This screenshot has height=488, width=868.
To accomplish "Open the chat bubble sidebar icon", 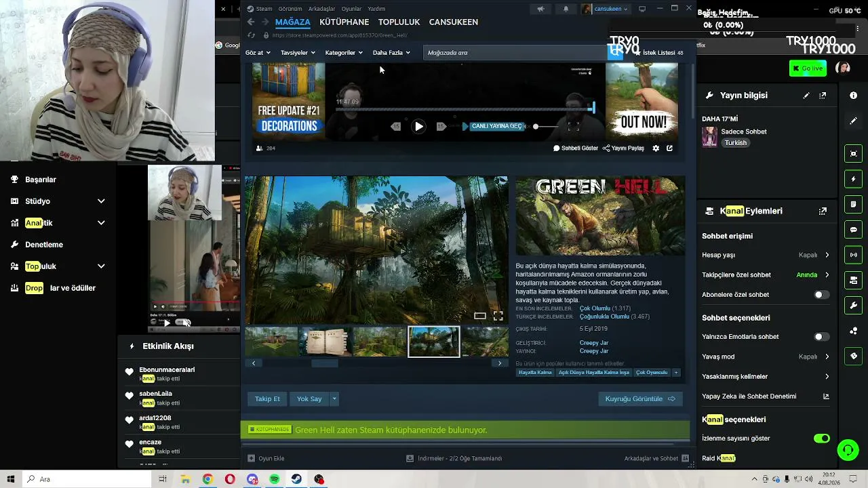I will tap(854, 230).
